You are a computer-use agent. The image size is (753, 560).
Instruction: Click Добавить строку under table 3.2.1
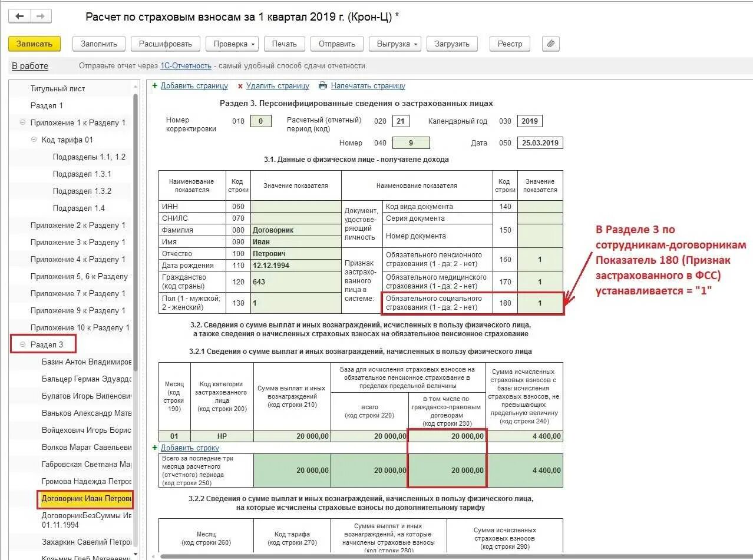(x=190, y=448)
